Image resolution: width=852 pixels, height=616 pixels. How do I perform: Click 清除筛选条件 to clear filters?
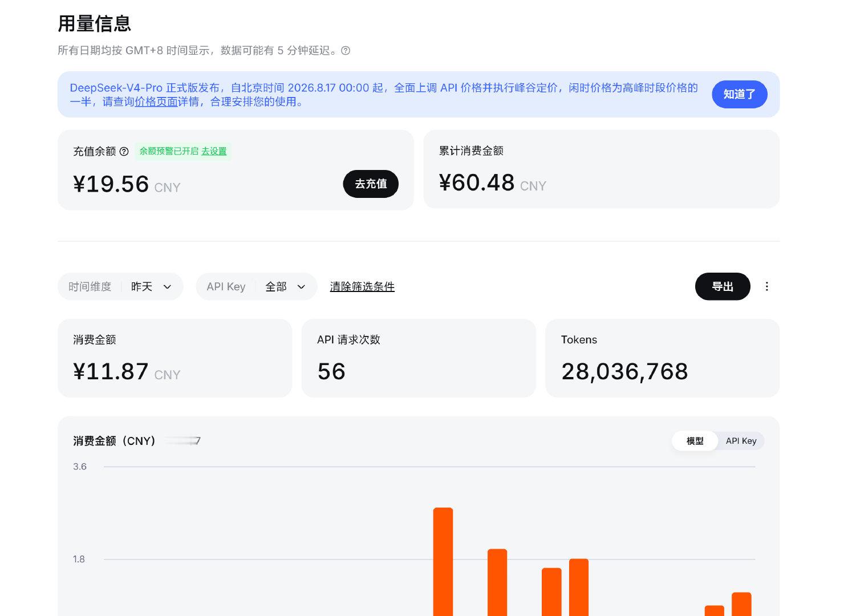click(x=362, y=286)
